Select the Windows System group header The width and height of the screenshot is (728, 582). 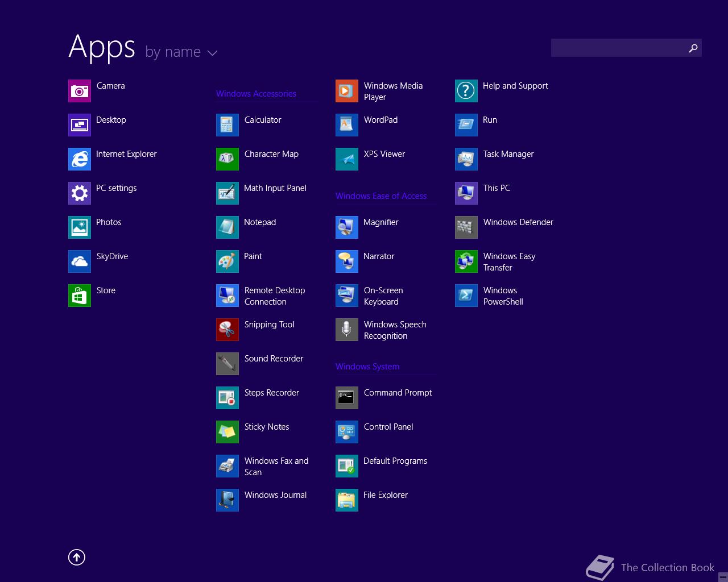point(367,367)
